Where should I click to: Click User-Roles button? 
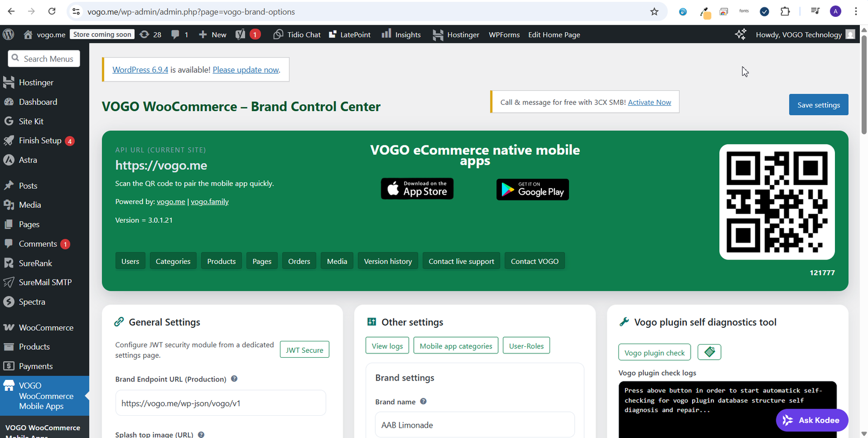(x=526, y=346)
